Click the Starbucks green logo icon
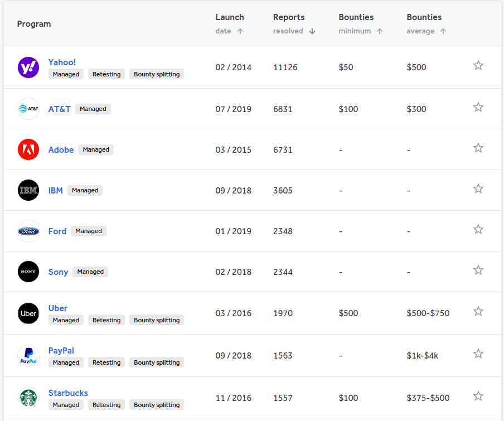 [x=28, y=398]
